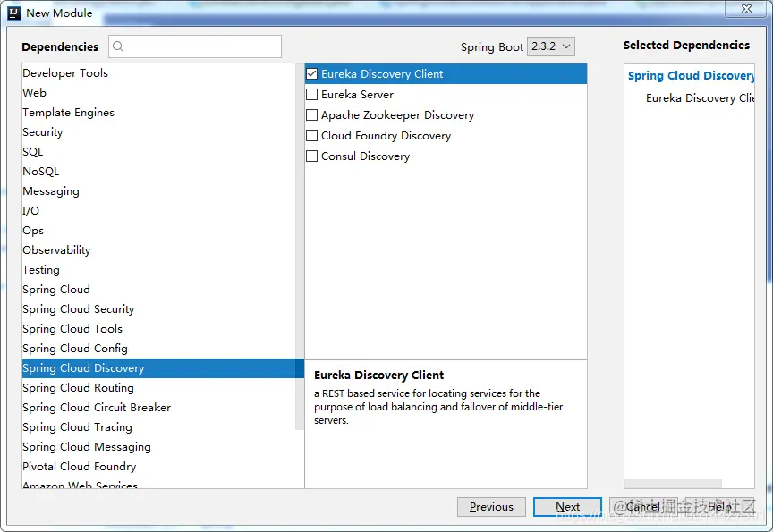This screenshot has height=532, width=773.
Task: Click the categories list vertical scrollbar
Action: tap(299, 246)
